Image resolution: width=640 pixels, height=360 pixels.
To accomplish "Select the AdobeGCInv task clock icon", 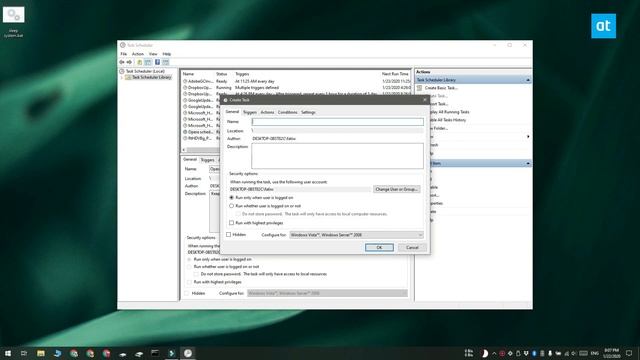I will coord(185,81).
